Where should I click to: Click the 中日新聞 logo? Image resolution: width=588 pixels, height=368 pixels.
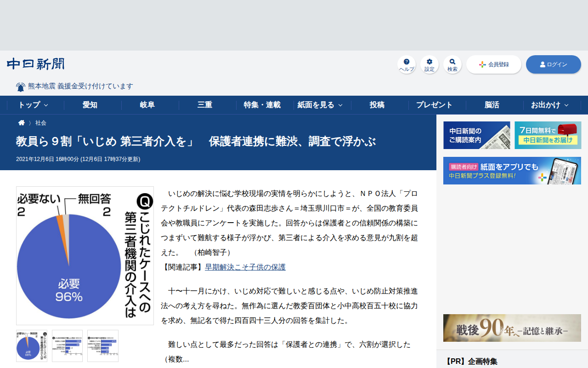36,64
